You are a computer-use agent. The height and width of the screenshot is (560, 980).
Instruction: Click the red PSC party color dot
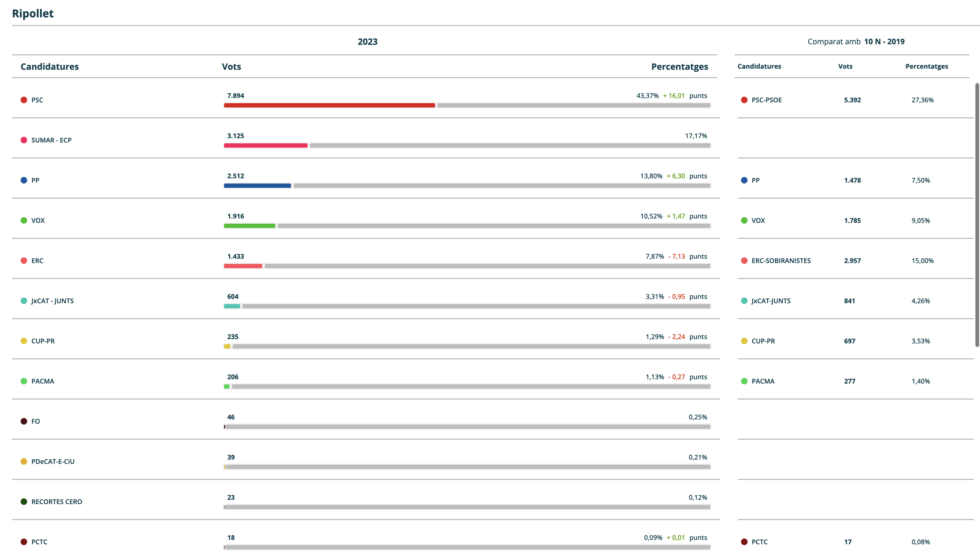(24, 100)
